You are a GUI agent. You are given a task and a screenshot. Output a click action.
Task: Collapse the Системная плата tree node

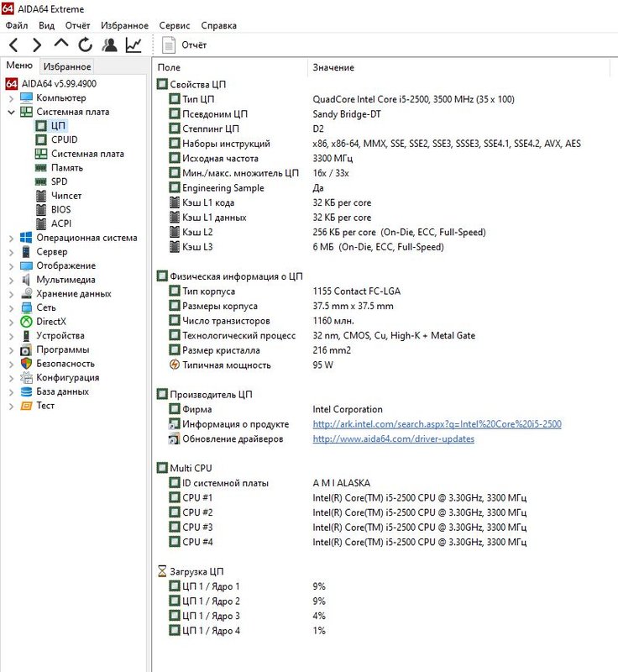(x=11, y=113)
